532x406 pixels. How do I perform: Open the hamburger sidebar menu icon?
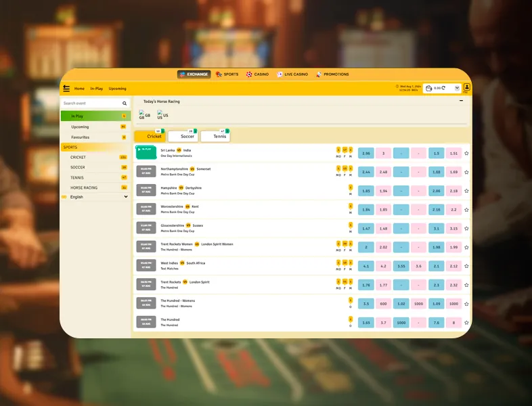pyautogui.click(x=66, y=89)
